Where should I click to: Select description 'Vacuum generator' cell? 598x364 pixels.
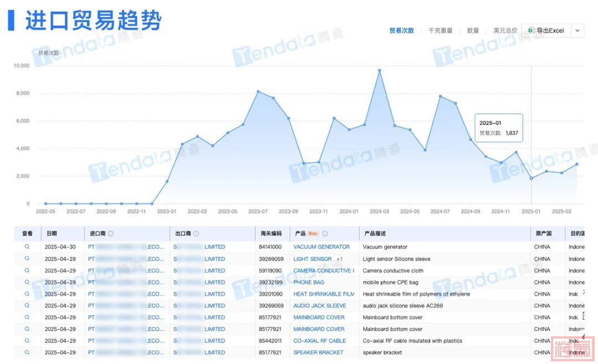coord(385,247)
